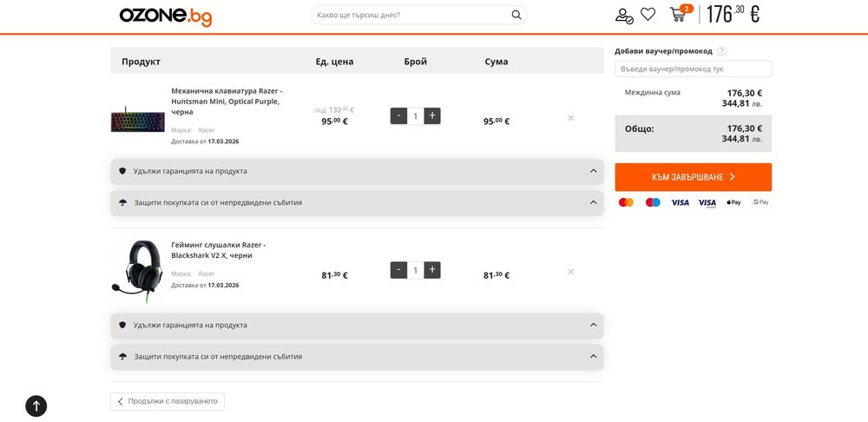The width and height of the screenshot is (868, 422).
Task: Click the search magnifier icon
Action: [x=516, y=15]
